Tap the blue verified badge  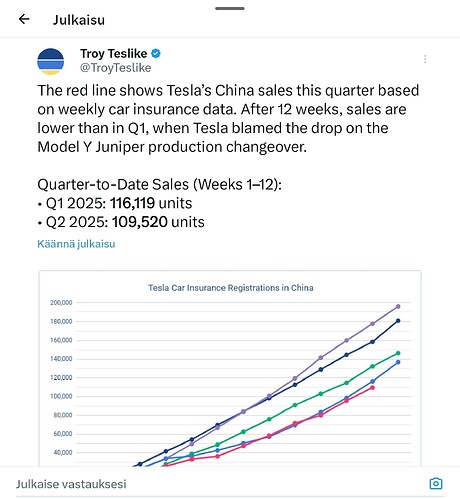156,53
